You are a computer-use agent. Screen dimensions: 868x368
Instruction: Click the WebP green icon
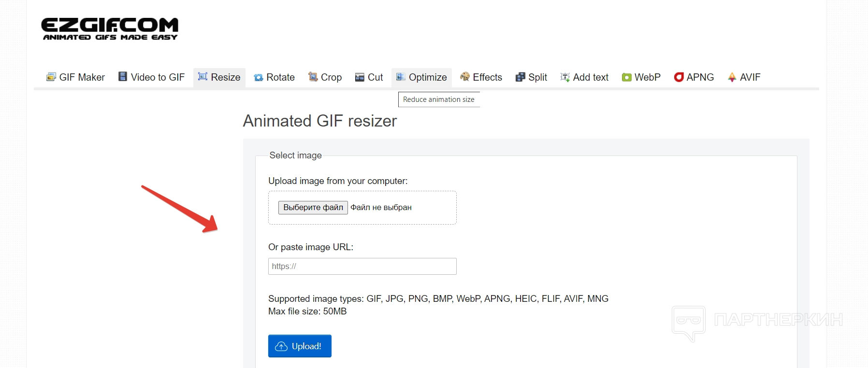point(627,77)
